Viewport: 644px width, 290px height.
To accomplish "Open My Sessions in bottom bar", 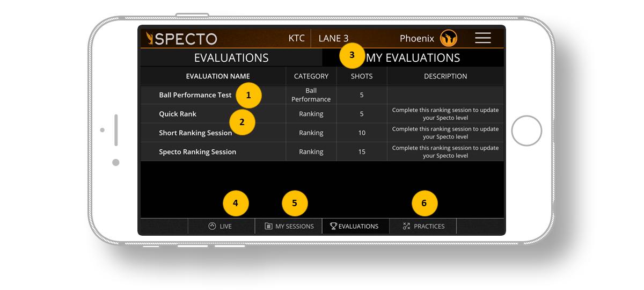I will point(289,226).
